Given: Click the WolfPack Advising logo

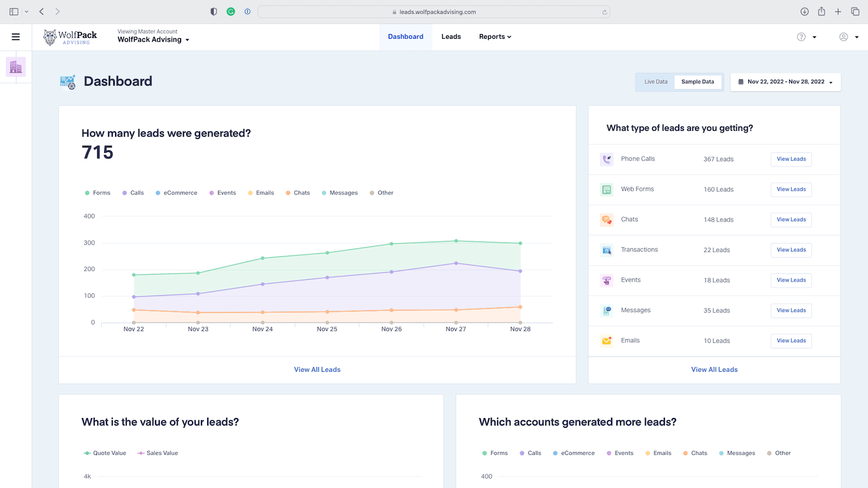Looking at the screenshot, I should [70, 37].
